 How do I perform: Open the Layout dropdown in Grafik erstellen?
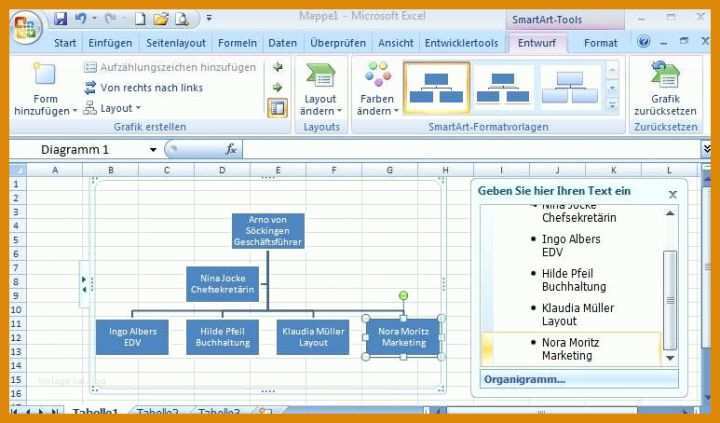point(112,108)
